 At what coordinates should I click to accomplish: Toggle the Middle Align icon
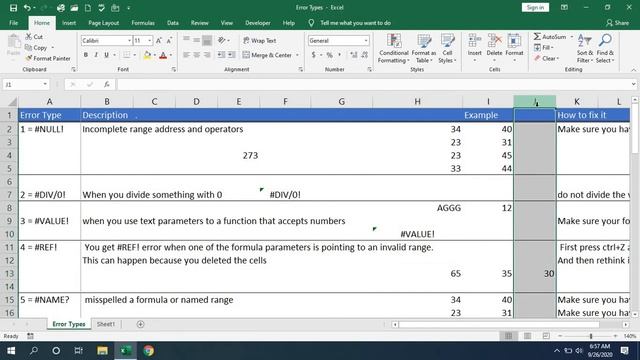pos(196,40)
